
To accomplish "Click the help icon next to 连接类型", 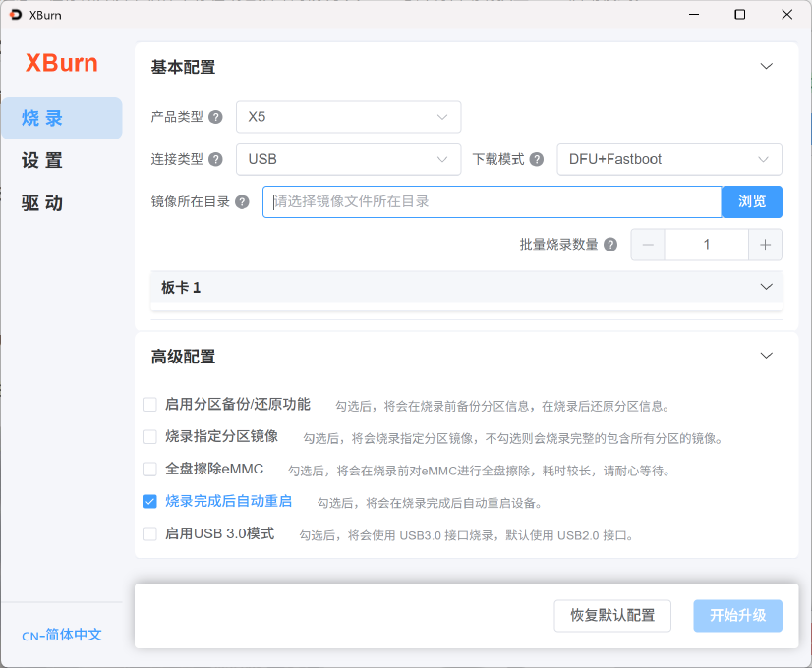I will click(x=215, y=159).
